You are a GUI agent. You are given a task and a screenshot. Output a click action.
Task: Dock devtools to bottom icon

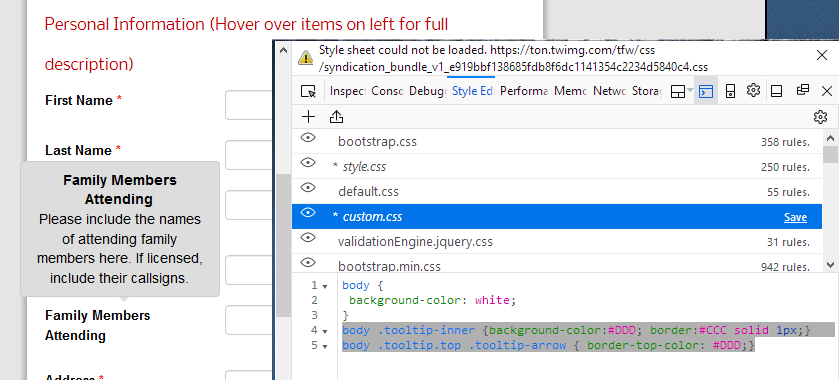776,91
